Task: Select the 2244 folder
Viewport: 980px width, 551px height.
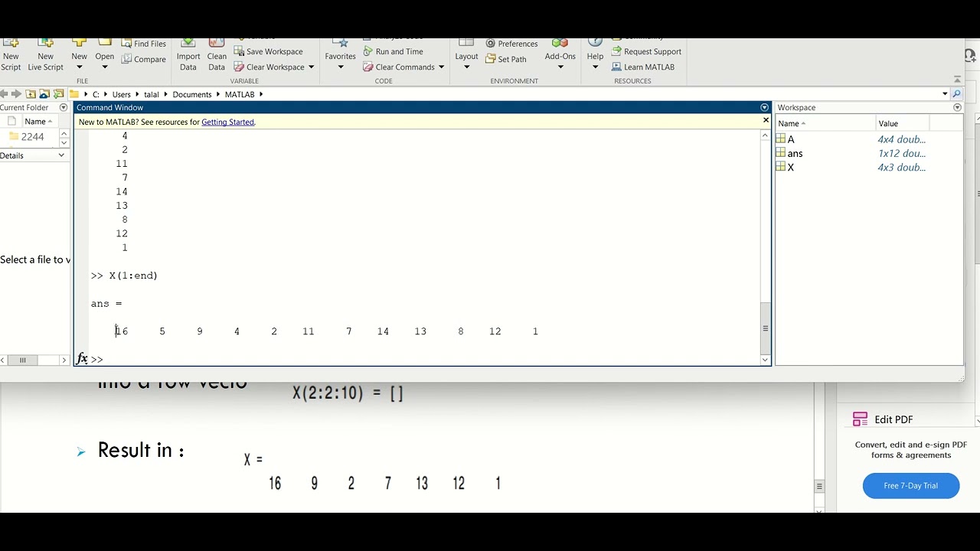Action: (26, 136)
